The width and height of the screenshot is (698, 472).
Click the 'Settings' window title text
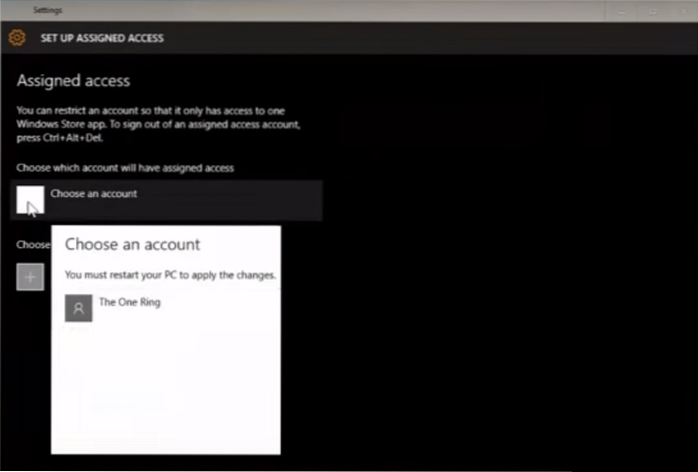[46, 10]
